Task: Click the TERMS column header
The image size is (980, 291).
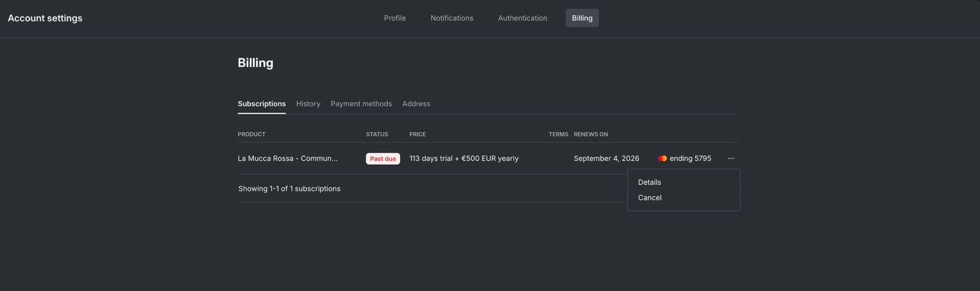Action: pyautogui.click(x=559, y=134)
